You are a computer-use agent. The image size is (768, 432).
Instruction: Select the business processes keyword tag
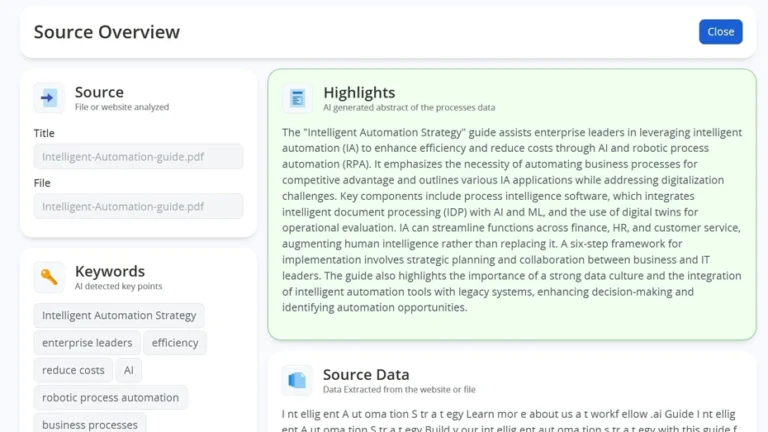[90, 424]
